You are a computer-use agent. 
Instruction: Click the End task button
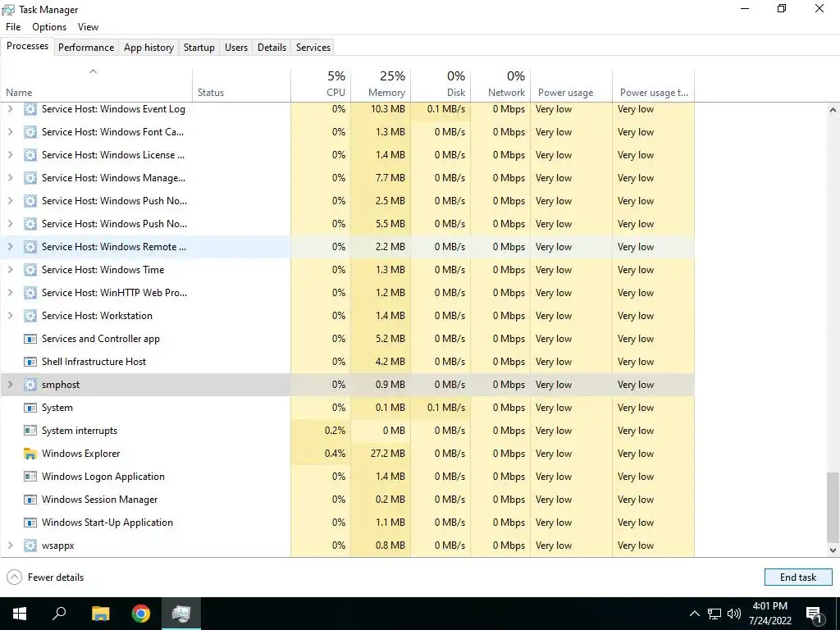point(798,577)
